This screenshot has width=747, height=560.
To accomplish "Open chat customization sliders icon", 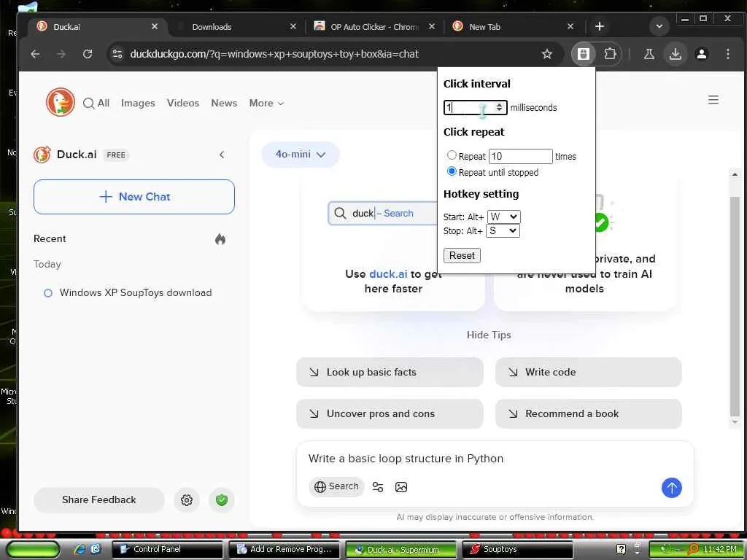I will [x=378, y=486].
